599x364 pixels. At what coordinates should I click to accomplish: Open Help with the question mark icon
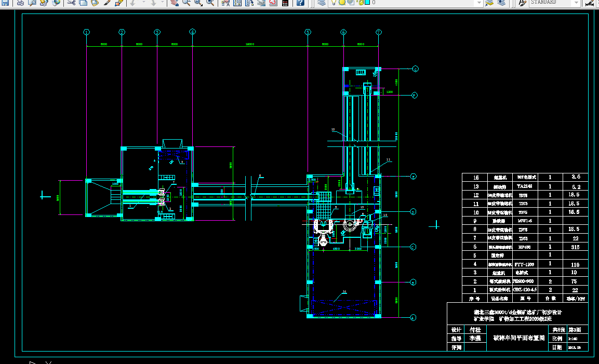tap(300, 3)
